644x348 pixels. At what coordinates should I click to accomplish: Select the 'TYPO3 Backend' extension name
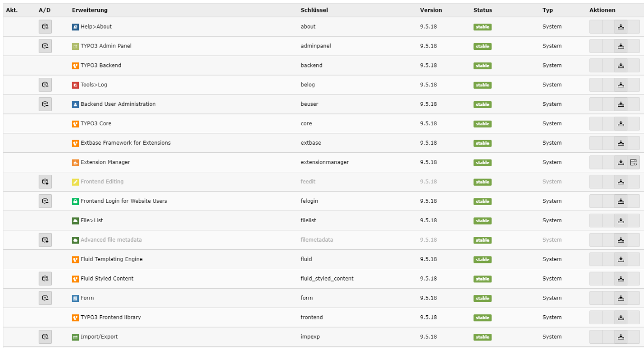pyautogui.click(x=101, y=66)
